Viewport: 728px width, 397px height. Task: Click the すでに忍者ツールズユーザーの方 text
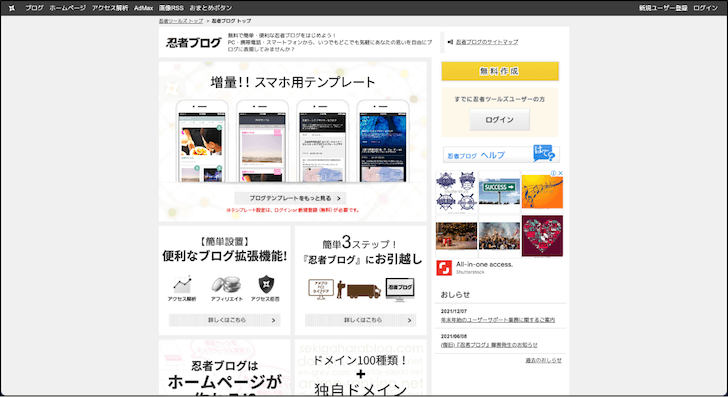tap(500, 99)
